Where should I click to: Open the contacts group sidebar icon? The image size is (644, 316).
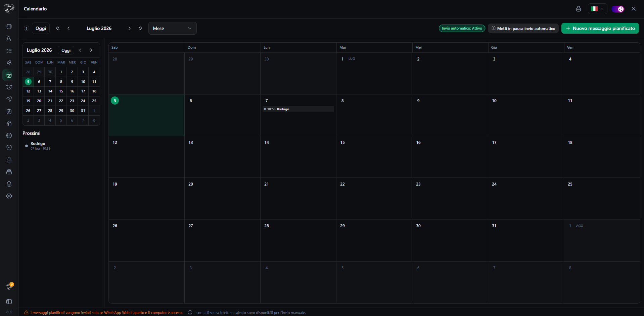click(9, 63)
